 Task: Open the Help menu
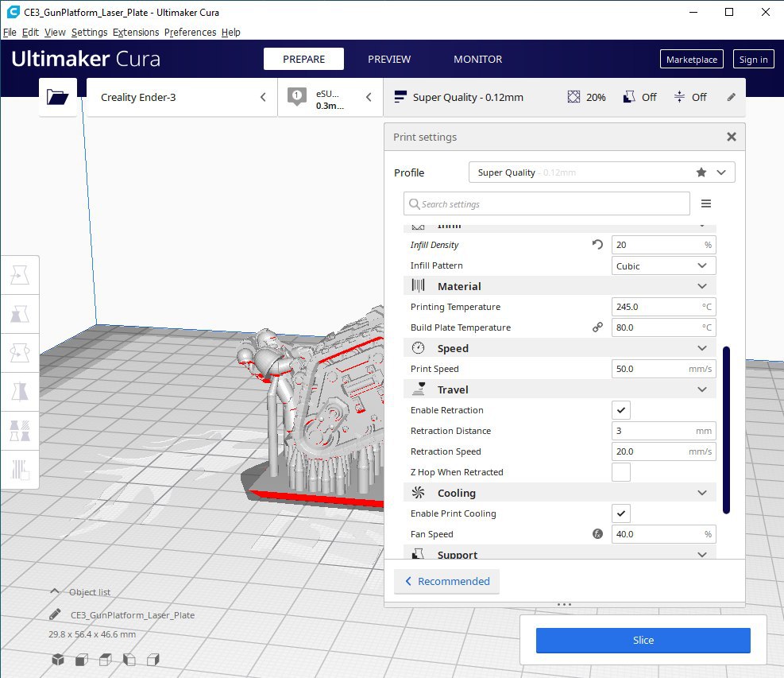pos(230,32)
